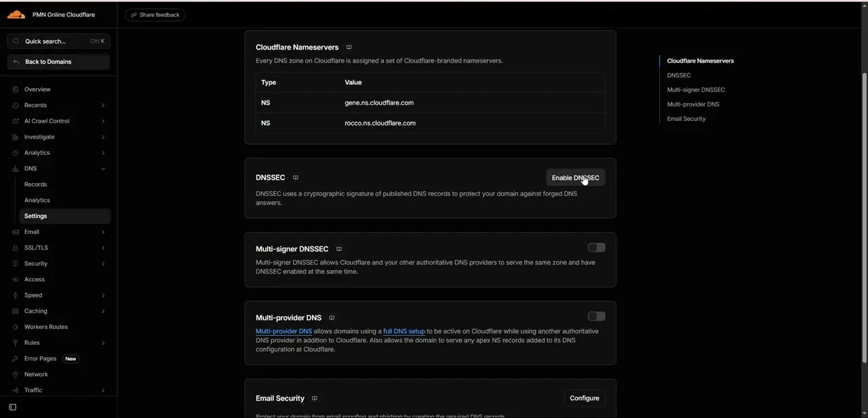Expand the Caching chevron

tap(103, 311)
